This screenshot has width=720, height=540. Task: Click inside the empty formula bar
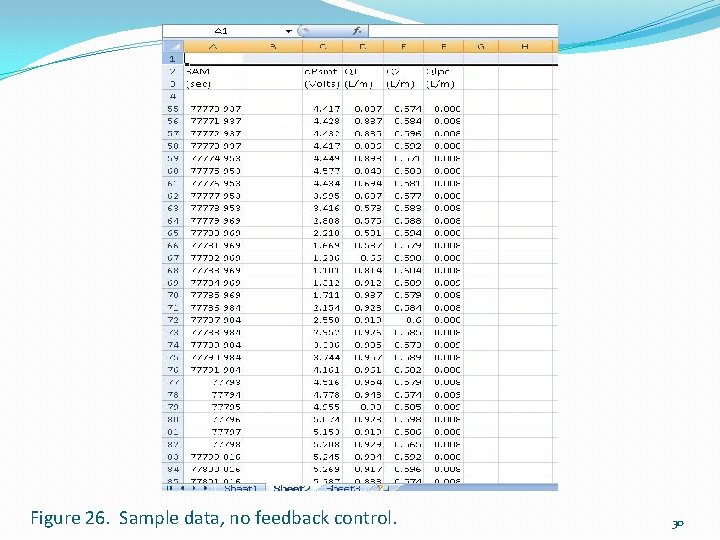[462, 31]
